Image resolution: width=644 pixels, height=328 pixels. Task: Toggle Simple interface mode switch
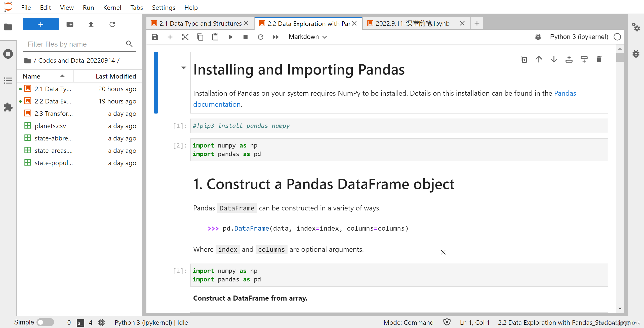click(x=45, y=322)
